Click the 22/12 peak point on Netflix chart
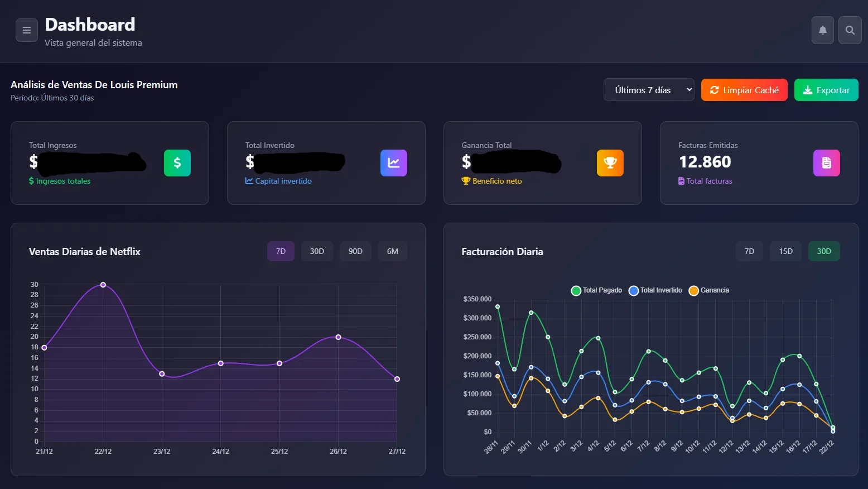Image resolution: width=868 pixels, height=489 pixels. click(x=103, y=285)
